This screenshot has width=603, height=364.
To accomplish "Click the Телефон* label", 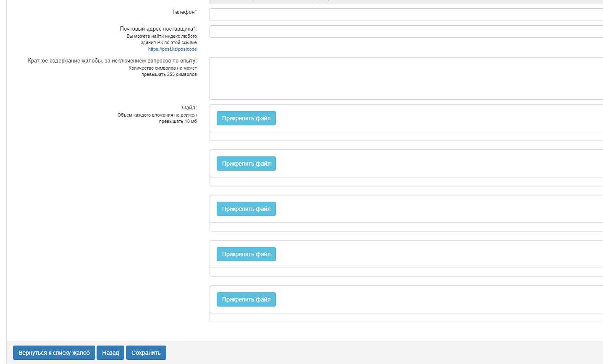I will point(184,12).
